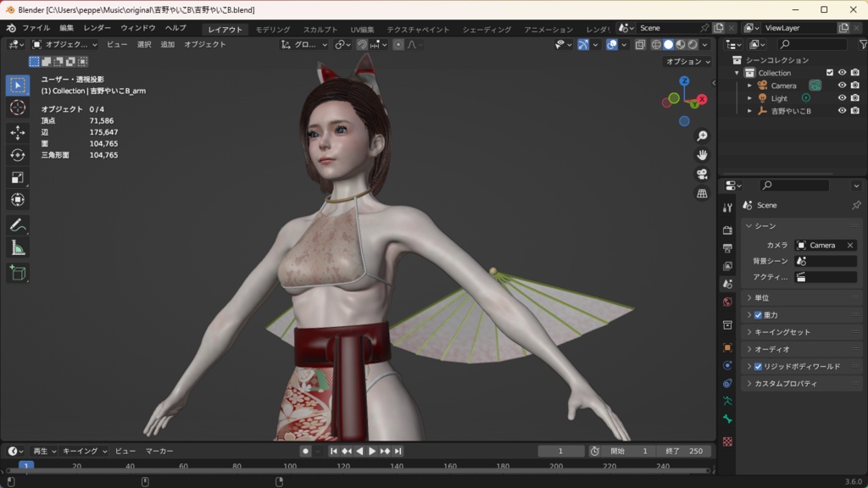
Task: Open the レンダー menu
Action: [x=97, y=28]
